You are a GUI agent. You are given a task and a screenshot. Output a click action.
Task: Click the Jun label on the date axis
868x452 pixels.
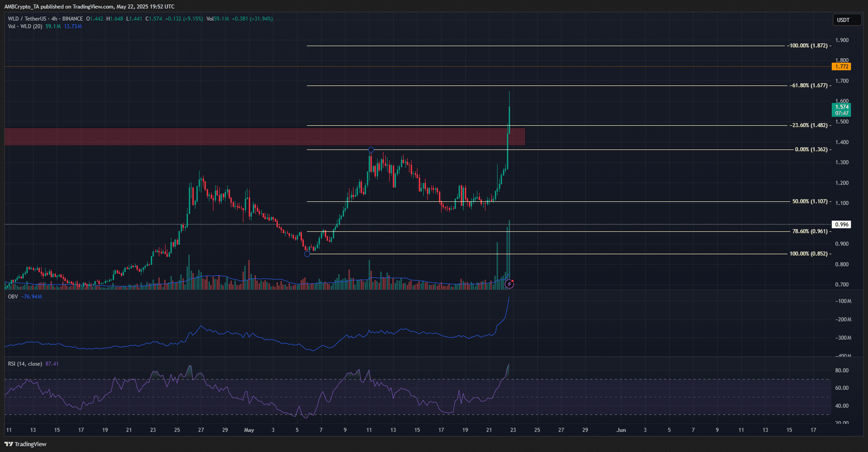point(621,430)
